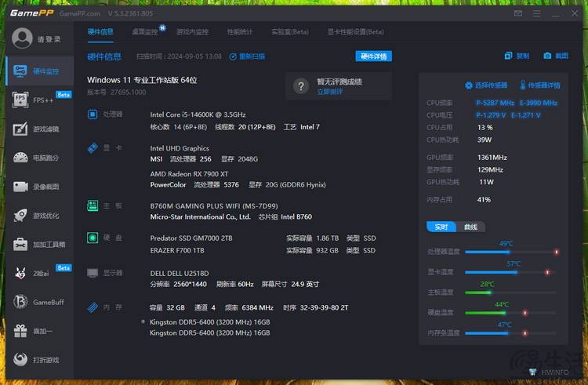Click the 1361MHz GPU frequency value
588x385 pixels.
coord(492,158)
